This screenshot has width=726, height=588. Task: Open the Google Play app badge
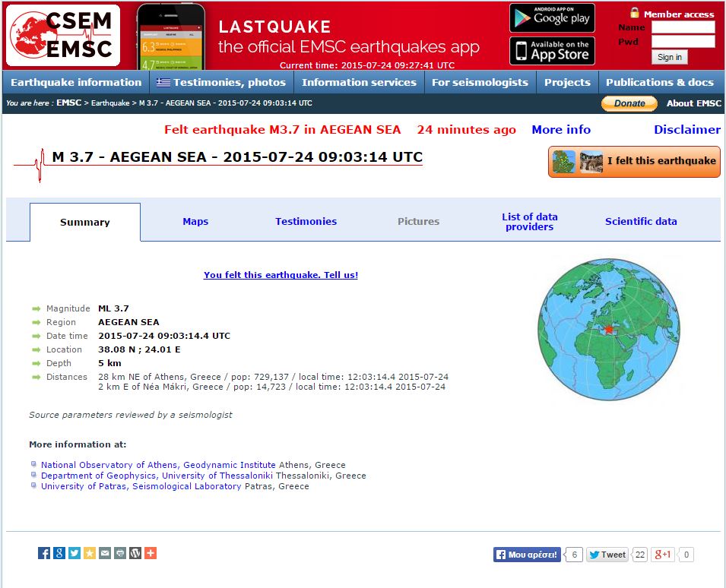click(552, 17)
